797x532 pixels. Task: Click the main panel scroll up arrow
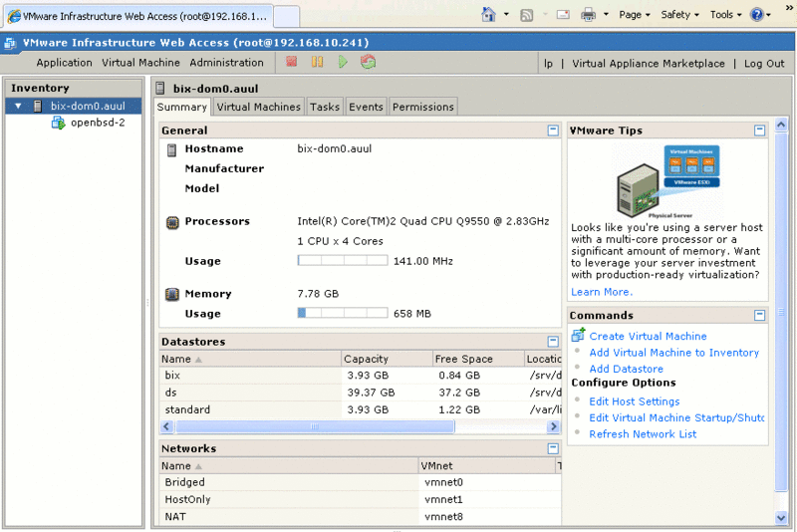click(781, 125)
